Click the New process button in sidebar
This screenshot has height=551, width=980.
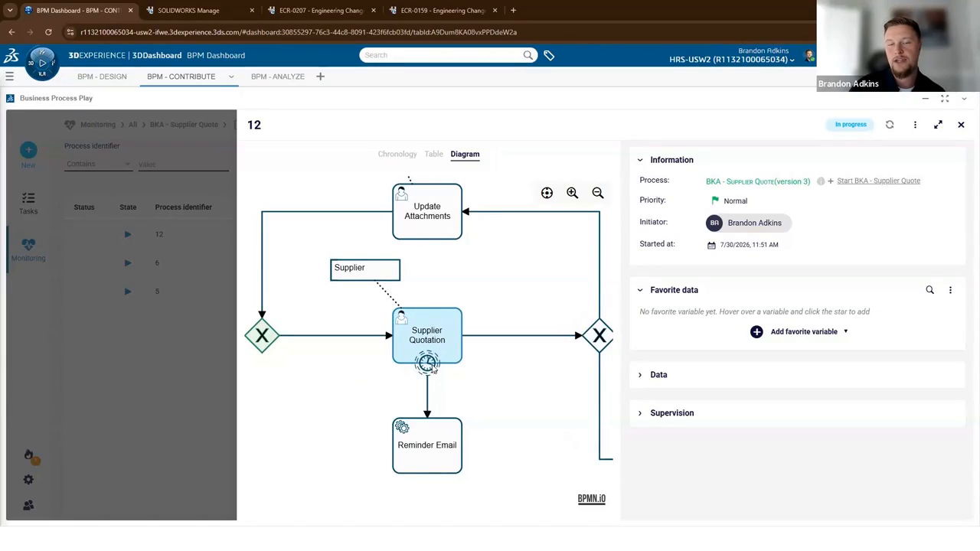(28, 155)
